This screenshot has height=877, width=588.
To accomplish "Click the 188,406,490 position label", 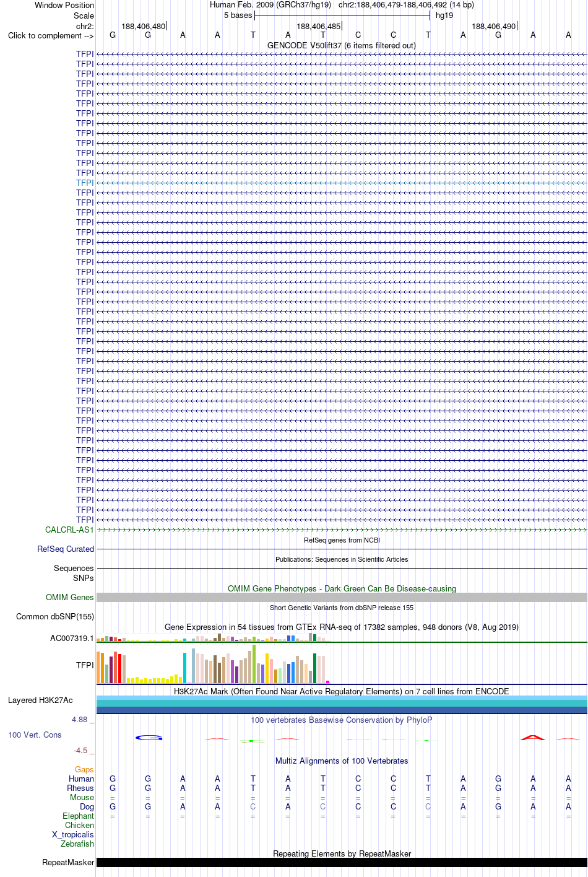I will (x=494, y=26).
